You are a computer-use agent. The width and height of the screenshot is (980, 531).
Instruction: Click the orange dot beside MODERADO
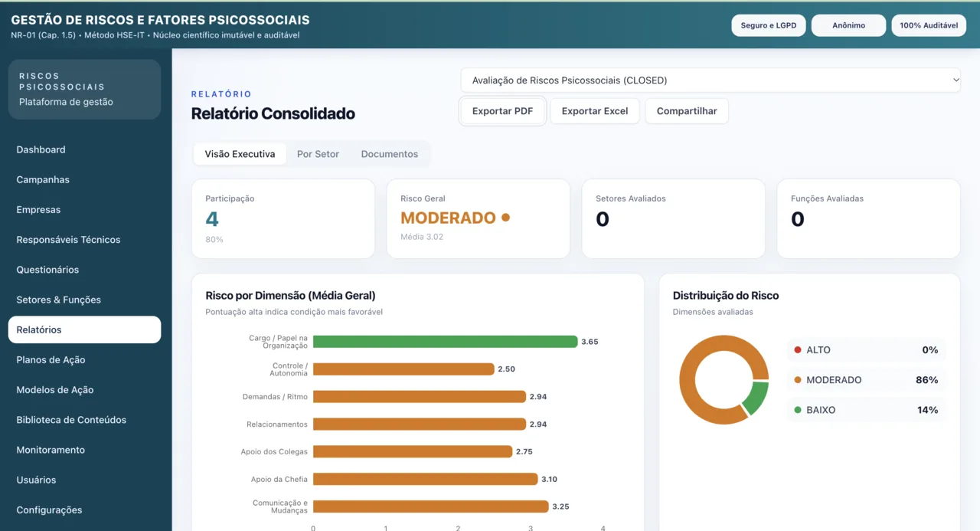(505, 218)
